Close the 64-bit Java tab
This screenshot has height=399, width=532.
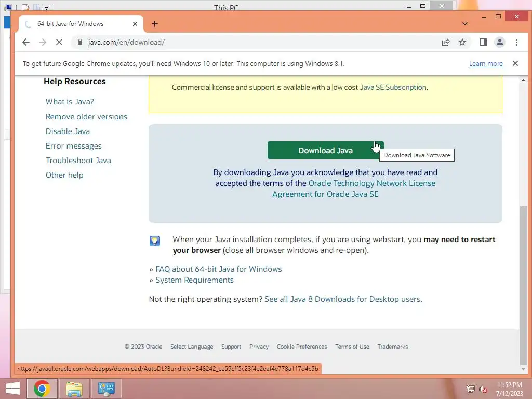pos(135,24)
